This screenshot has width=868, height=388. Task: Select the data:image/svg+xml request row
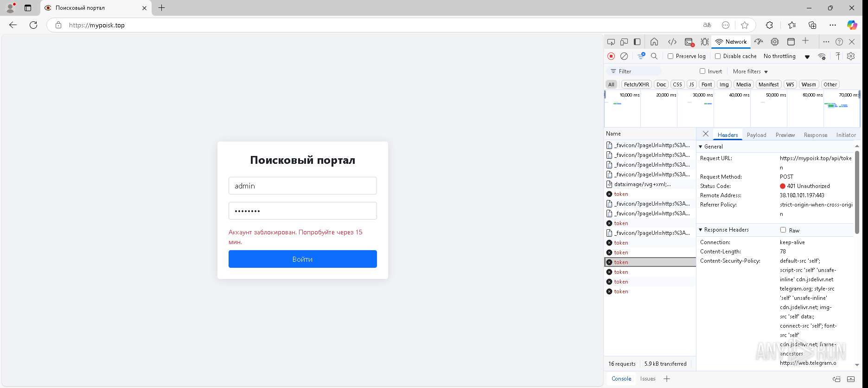(650, 184)
